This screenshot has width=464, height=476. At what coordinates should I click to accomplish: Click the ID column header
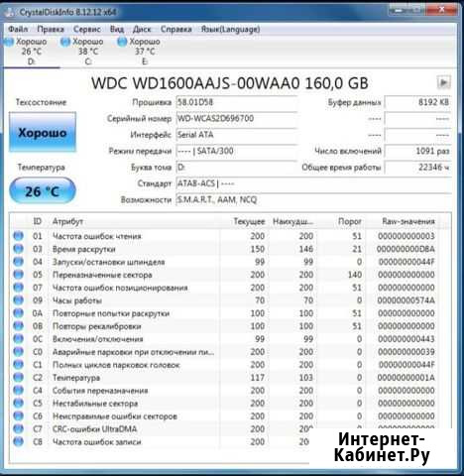[x=38, y=221]
